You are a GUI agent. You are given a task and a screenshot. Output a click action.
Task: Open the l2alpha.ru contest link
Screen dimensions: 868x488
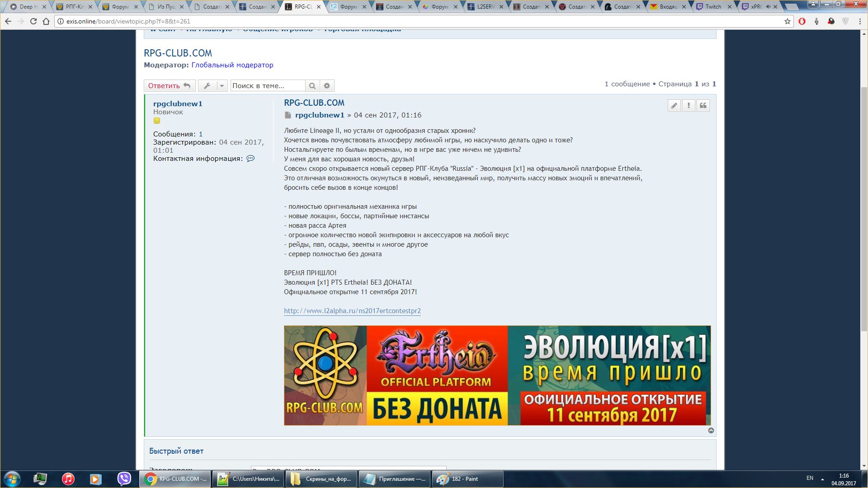(x=352, y=311)
